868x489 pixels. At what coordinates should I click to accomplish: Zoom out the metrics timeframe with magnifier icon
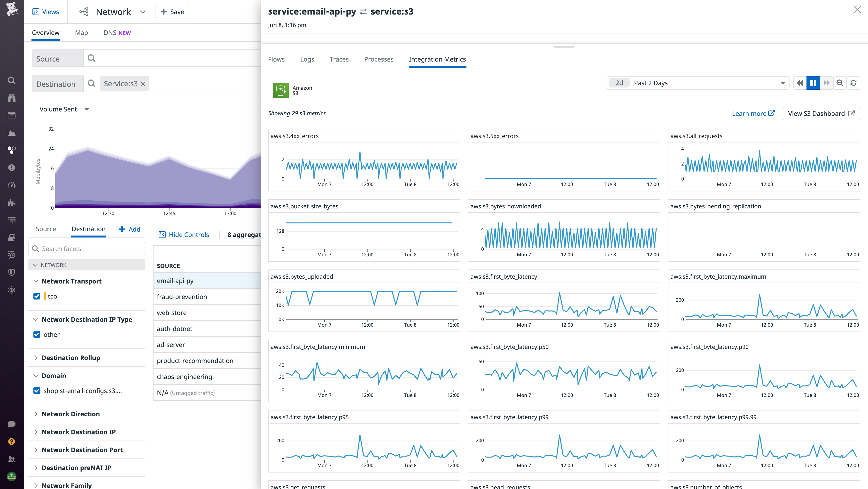(x=840, y=83)
